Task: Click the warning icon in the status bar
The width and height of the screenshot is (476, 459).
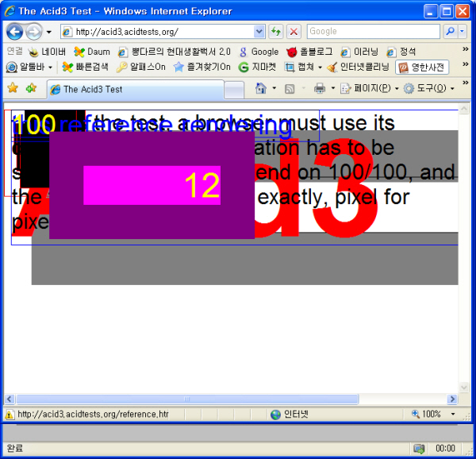Action: tap(10, 415)
